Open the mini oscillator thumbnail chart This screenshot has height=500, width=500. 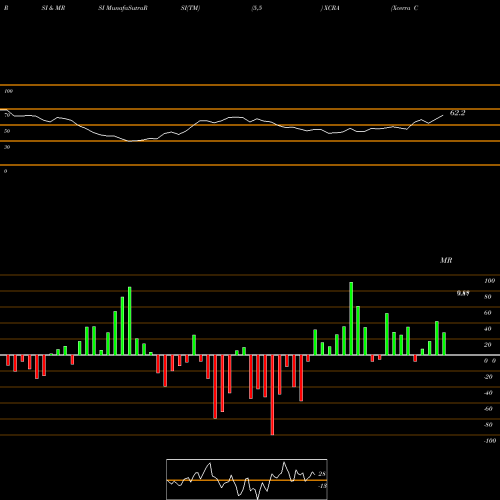[247, 479]
